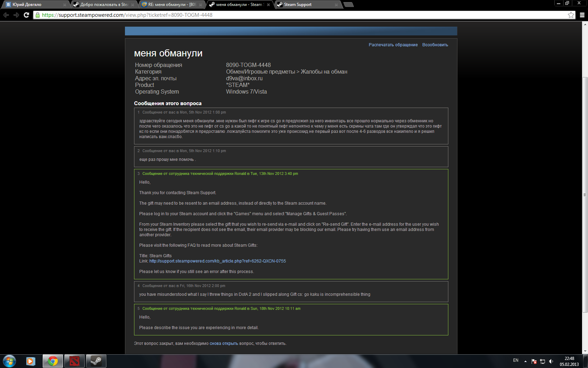588x368 pixels.
Task: Click the EN language indicator
Action: tap(516, 360)
